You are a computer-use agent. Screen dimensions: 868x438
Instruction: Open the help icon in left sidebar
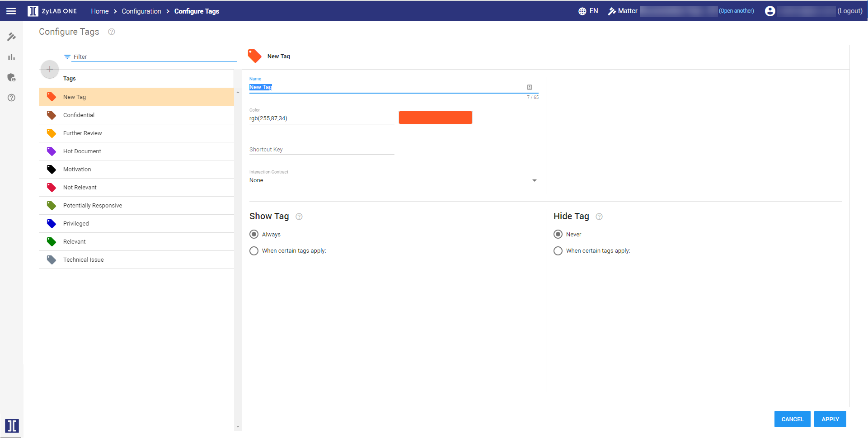pyautogui.click(x=12, y=98)
